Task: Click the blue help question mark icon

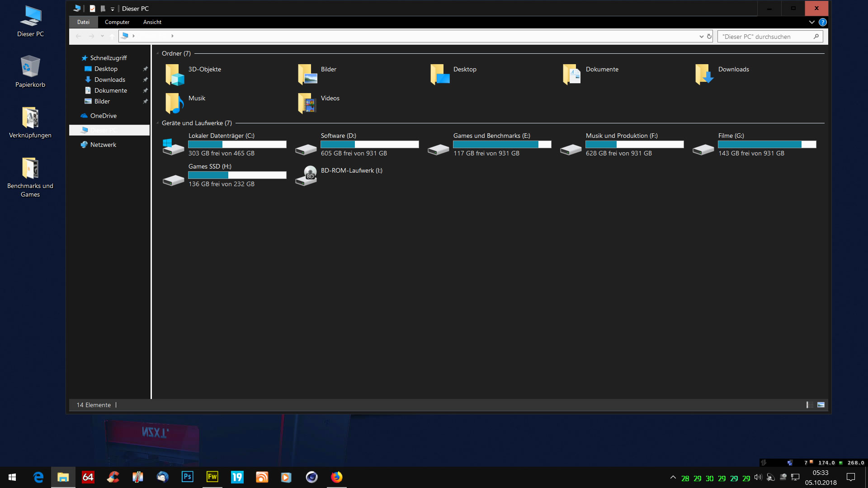Action: tap(823, 22)
